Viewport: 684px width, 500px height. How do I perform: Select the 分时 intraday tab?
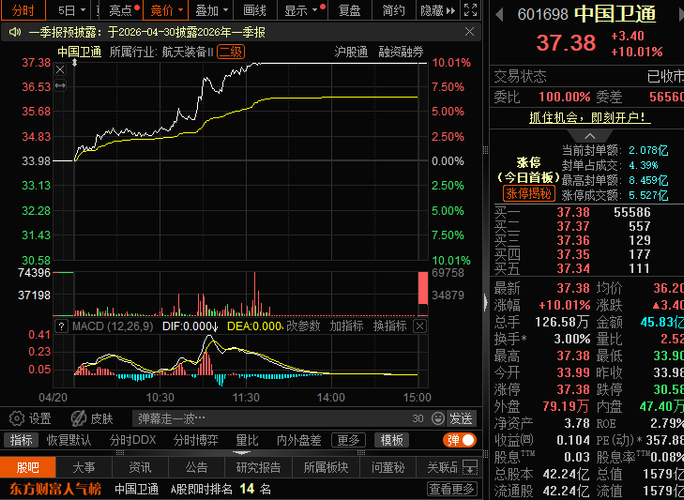23,10
